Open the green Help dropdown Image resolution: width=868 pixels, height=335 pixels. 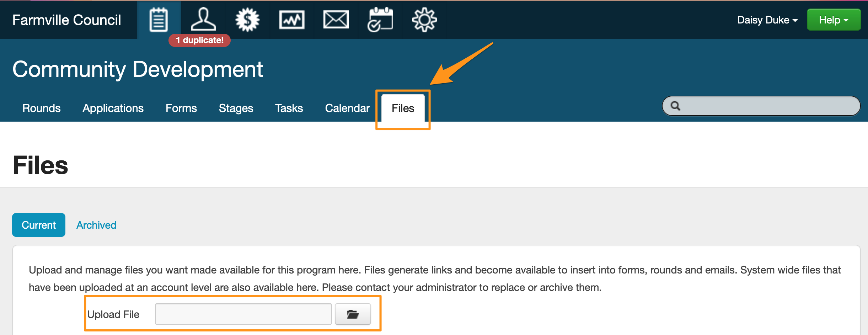coord(834,20)
